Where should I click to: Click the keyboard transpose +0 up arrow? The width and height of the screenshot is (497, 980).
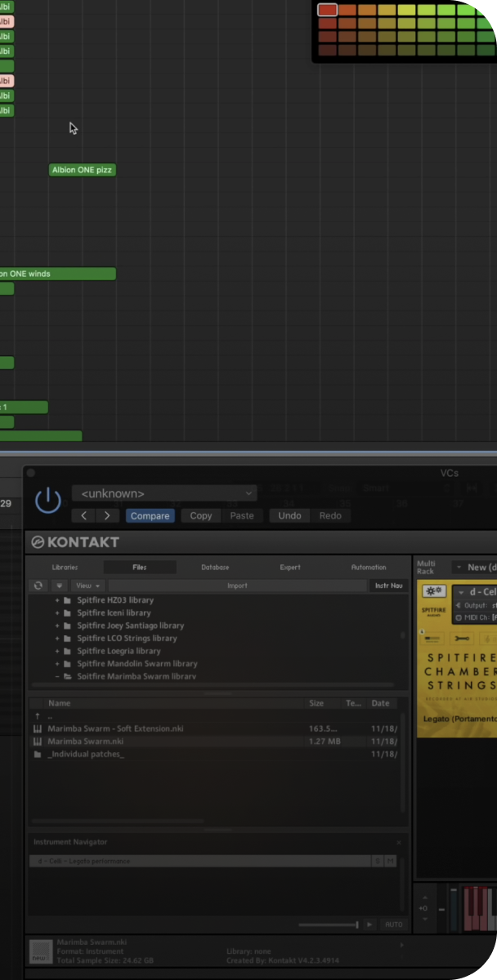click(x=424, y=898)
